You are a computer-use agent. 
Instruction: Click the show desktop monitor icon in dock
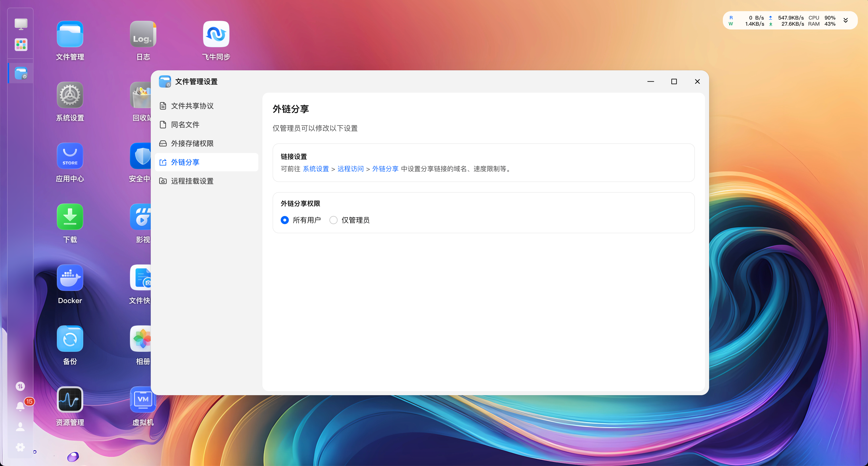pyautogui.click(x=21, y=24)
